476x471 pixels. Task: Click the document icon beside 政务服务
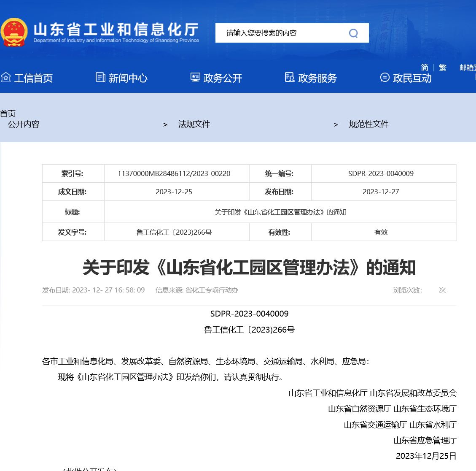tap(290, 77)
